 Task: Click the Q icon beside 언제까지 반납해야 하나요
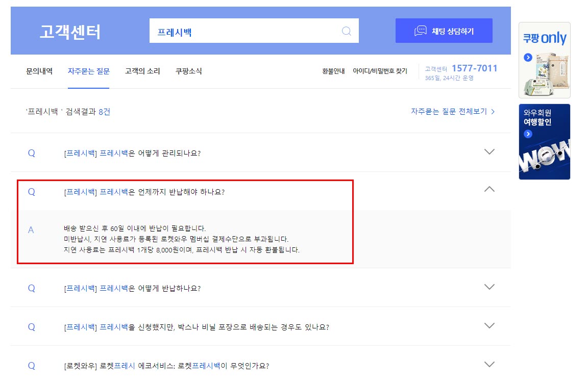tap(32, 192)
